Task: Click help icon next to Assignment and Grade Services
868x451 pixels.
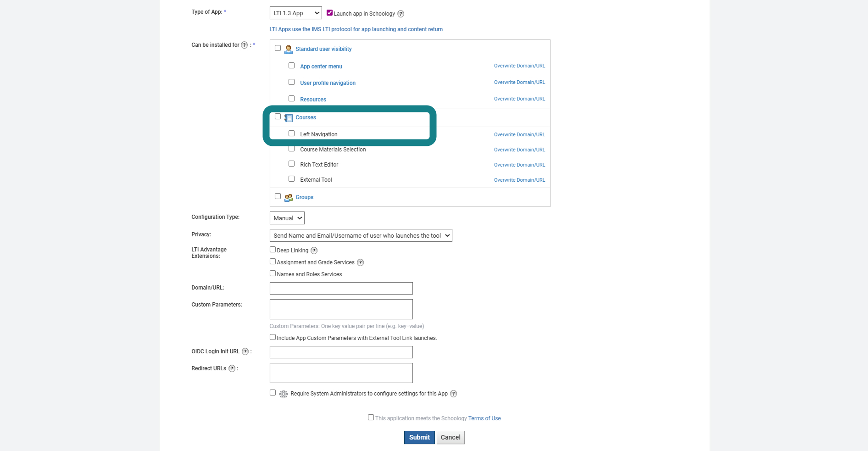Action: (x=360, y=262)
